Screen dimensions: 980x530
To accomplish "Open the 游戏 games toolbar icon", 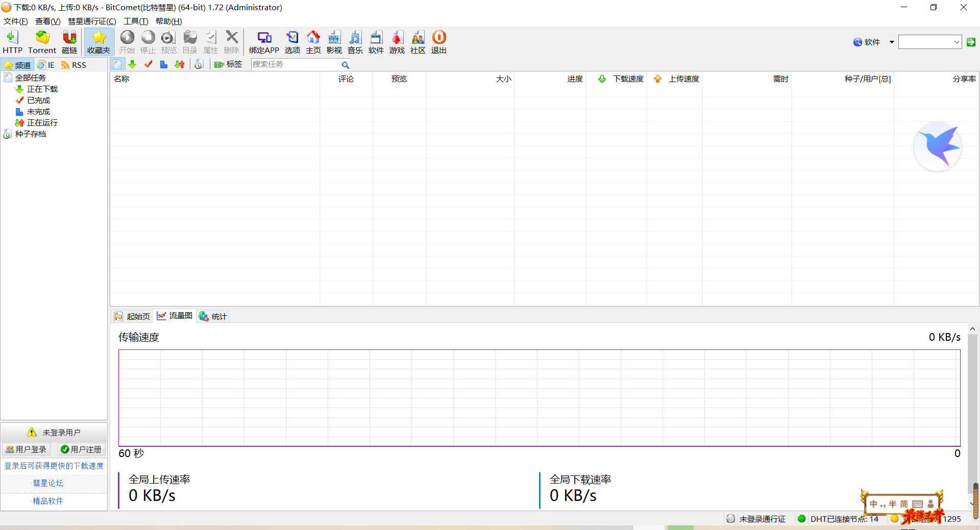I will pyautogui.click(x=397, y=42).
